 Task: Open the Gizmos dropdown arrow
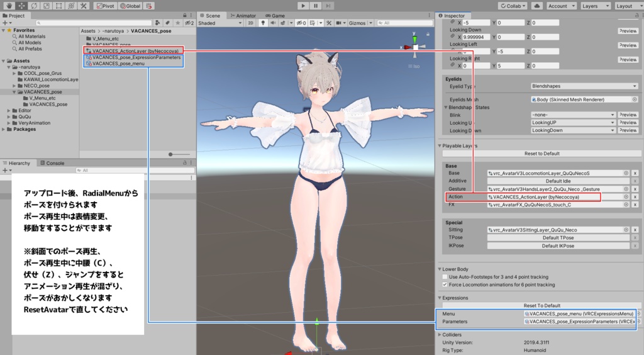click(371, 23)
